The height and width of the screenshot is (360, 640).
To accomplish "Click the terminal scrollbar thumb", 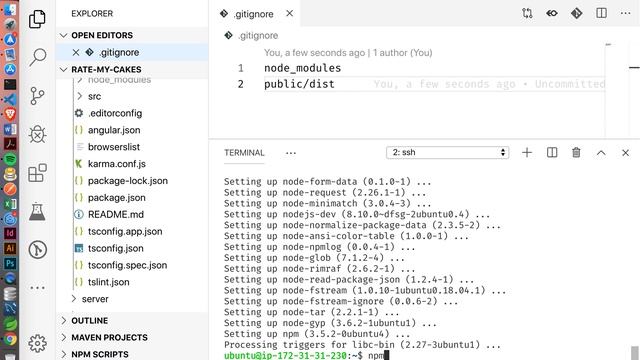I will click(x=634, y=353).
